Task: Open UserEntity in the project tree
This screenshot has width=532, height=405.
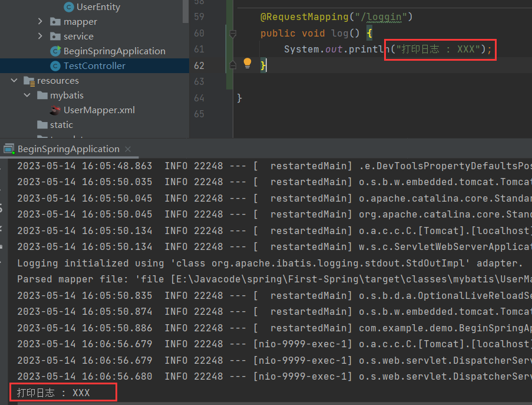Action: (x=98, y=7)
